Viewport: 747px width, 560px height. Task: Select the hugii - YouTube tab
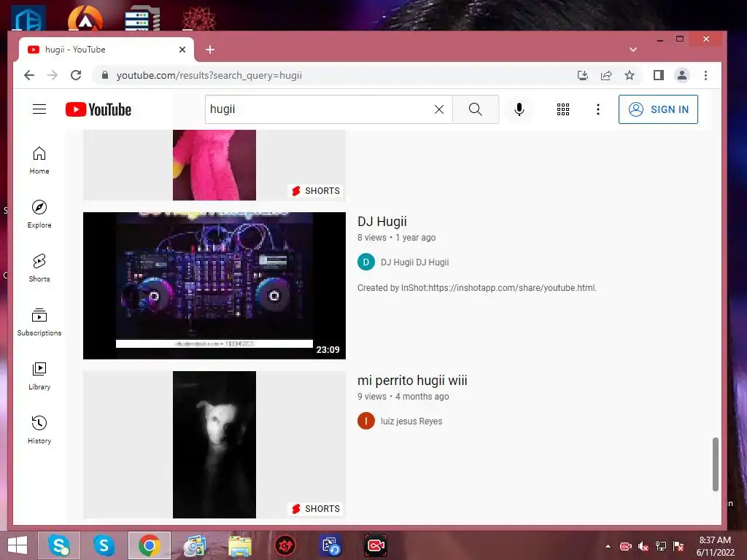[107, 50]
